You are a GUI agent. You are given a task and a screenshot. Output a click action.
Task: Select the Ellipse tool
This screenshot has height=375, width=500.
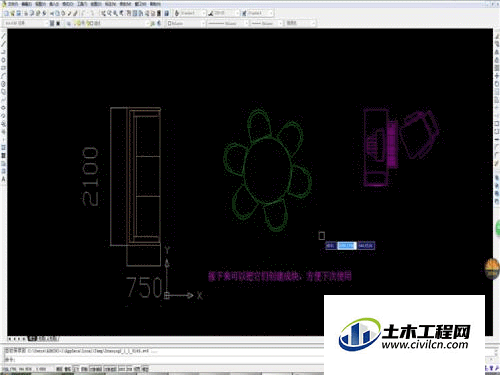(4, 108)
